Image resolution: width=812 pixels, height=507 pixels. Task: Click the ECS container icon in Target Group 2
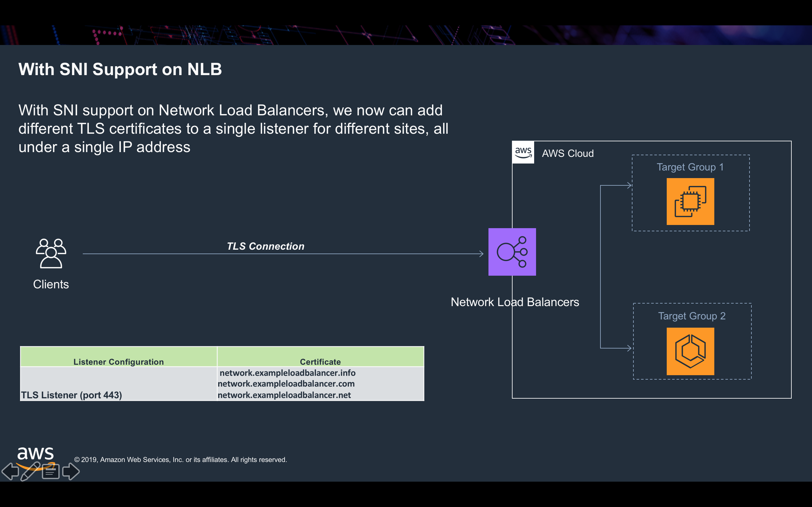click(690, 351)
